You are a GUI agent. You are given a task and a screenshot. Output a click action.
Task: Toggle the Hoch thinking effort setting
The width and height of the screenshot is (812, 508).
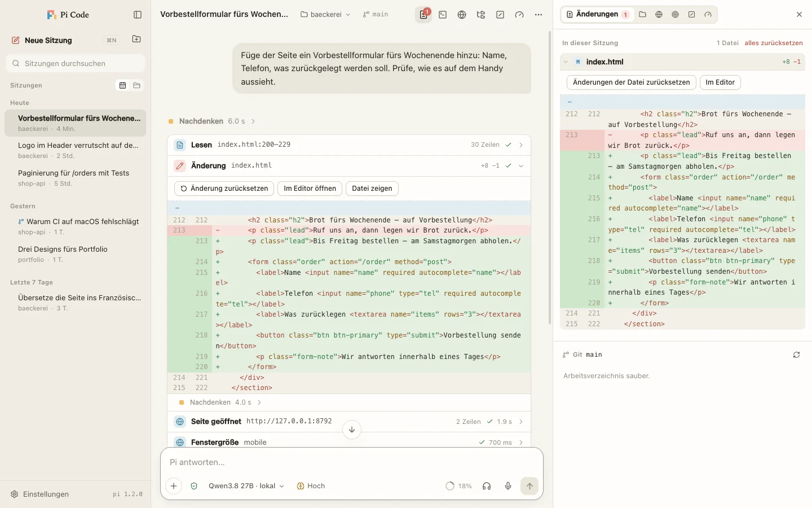[311, 486]
